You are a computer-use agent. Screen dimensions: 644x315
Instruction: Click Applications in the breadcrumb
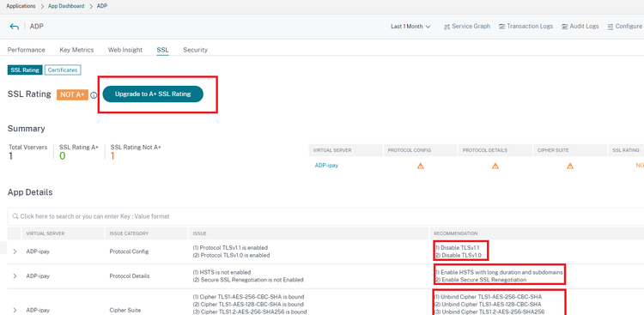[x=21, y=6]
